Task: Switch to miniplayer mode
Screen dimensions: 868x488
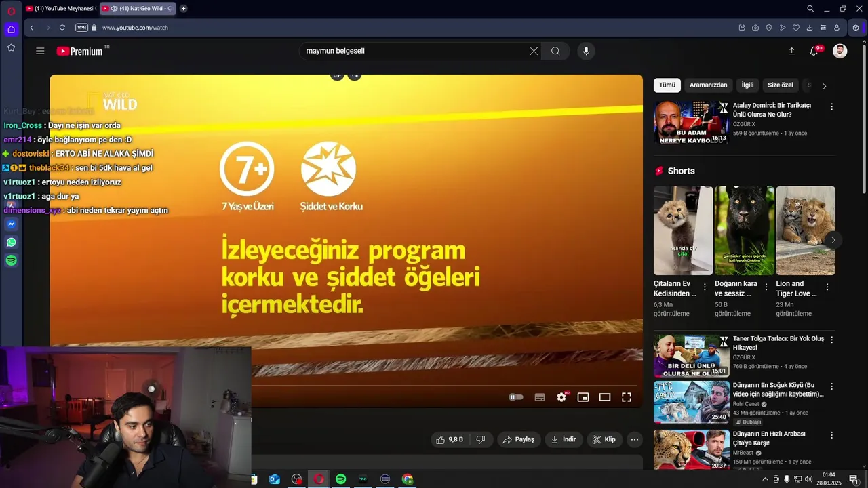Action: point(583,397)
